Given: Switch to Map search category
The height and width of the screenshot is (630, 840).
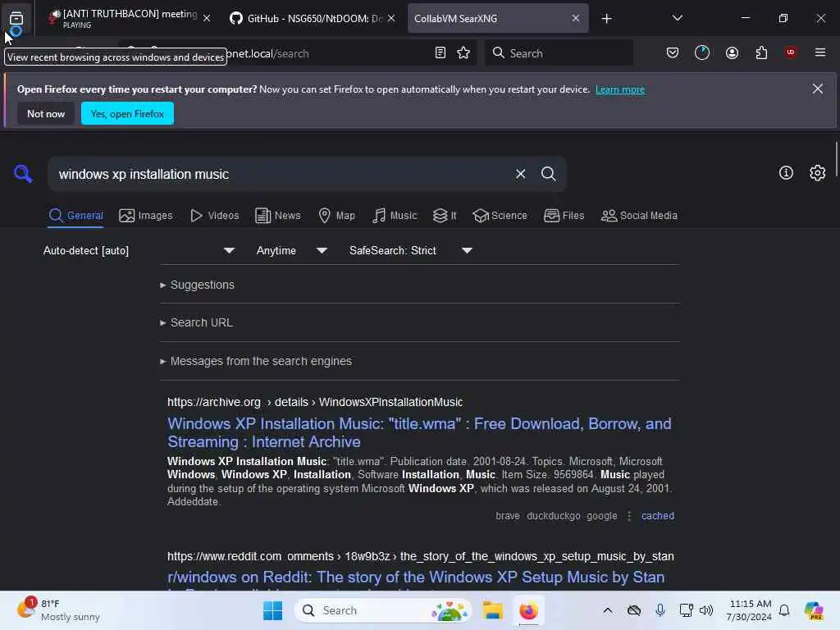Looking at the screenshot, I should (336, 216).
